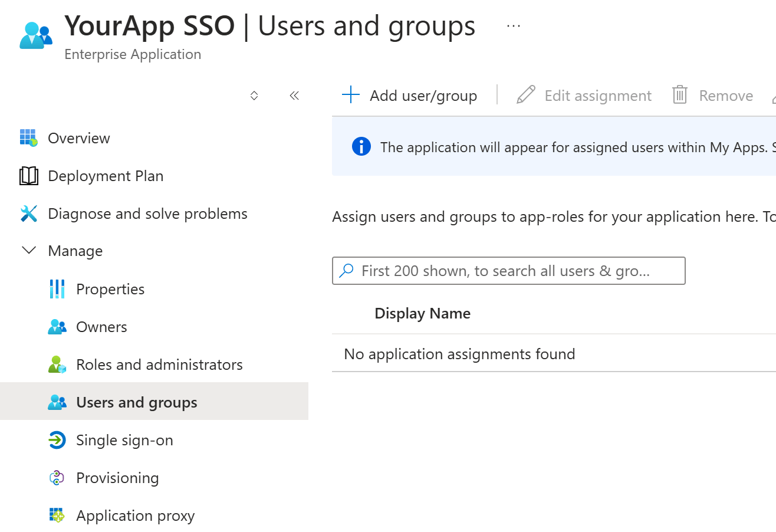Click the YourApp SSO enterprise application icon

36,35
